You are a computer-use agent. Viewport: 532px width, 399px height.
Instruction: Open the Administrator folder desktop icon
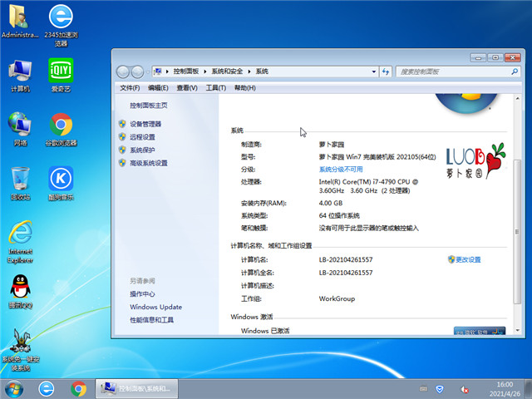click(x=20, y=20)
